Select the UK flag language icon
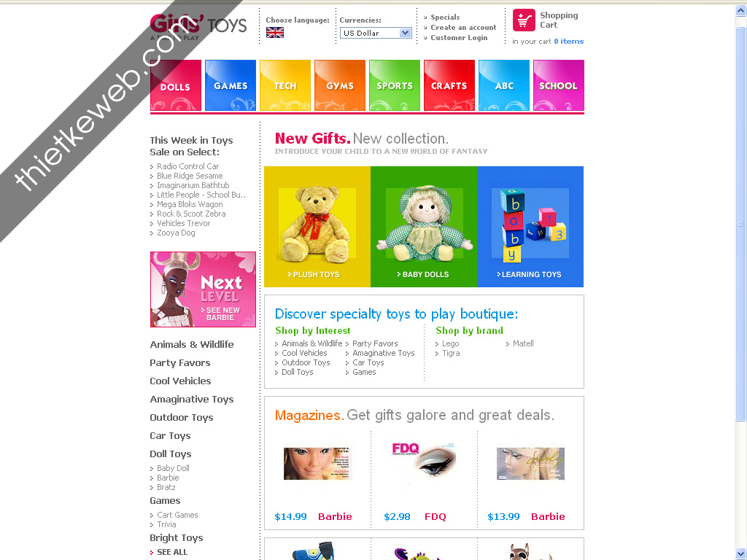This screenshot has width=747, height=560. 275,32
